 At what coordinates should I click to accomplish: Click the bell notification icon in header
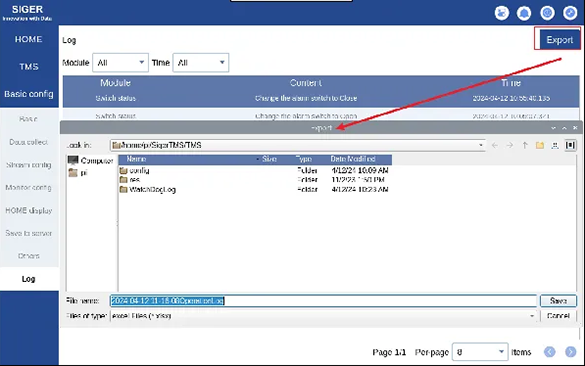coord(524,13)
